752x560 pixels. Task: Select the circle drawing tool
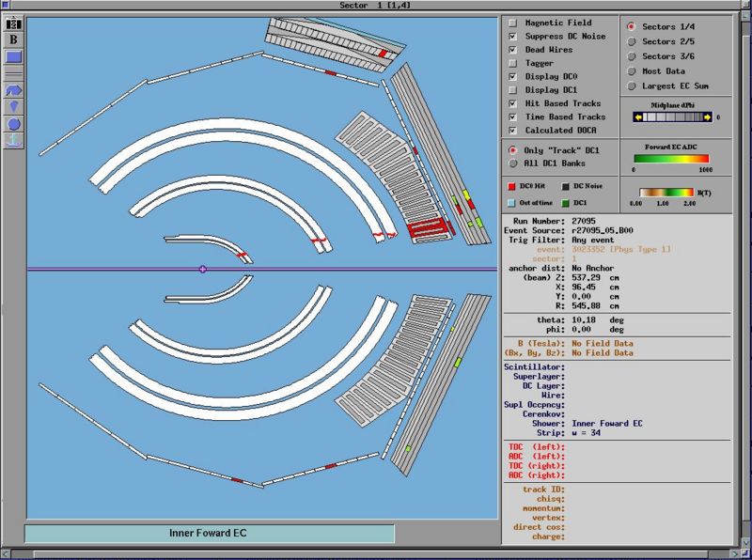[13, 124]
